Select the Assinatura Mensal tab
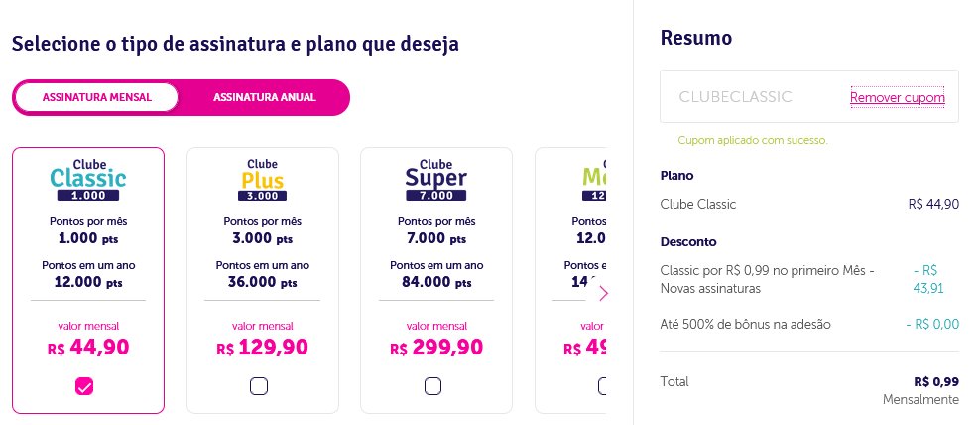 click(x=97, y=97)
